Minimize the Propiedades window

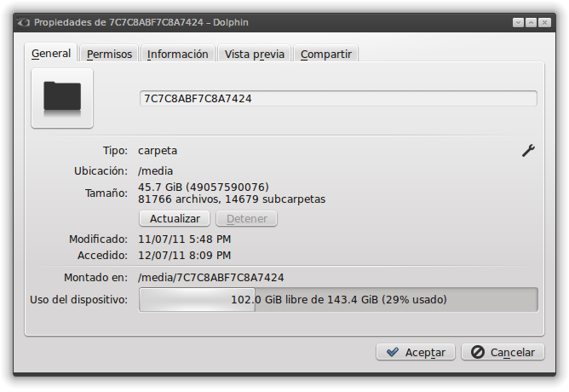pyautogui.click(x=518, y=22)
